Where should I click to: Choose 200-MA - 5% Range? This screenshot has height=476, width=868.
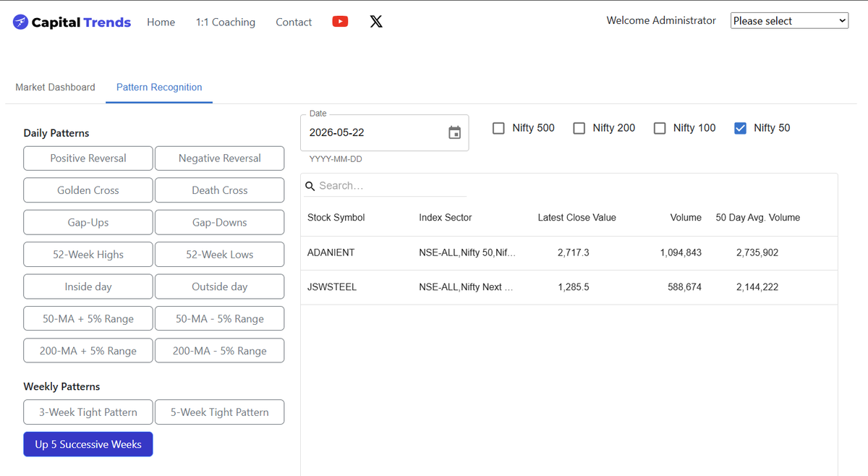[x=220, y=351]
